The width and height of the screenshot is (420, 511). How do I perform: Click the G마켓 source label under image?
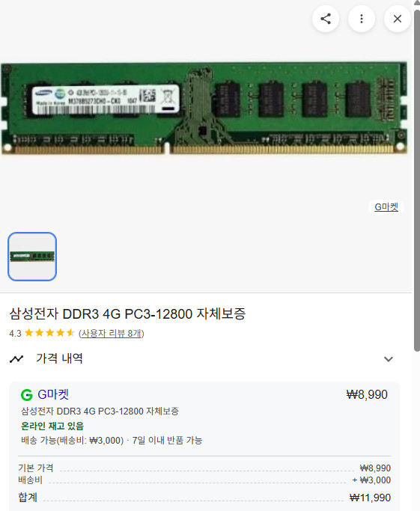click(x=386, y=207)
